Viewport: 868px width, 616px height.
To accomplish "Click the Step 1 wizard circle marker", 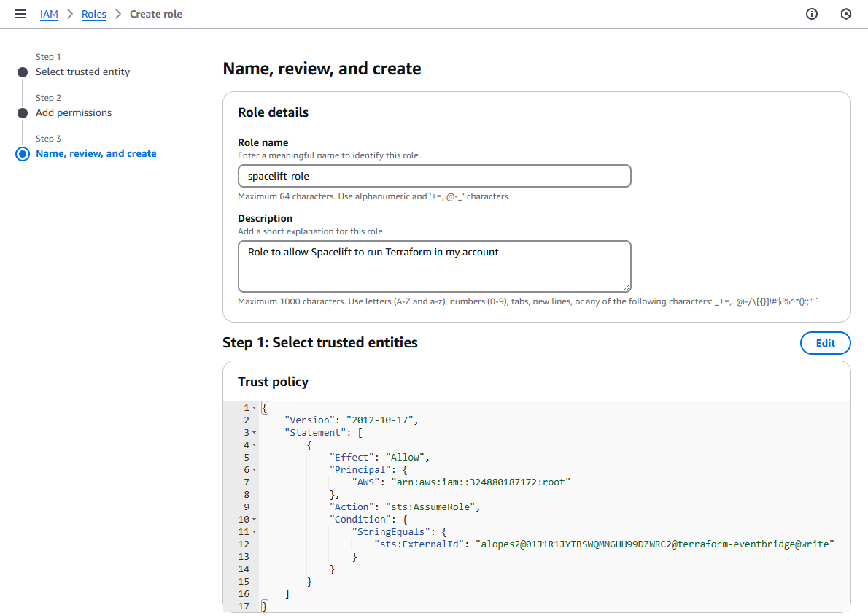I will [23, 72].
